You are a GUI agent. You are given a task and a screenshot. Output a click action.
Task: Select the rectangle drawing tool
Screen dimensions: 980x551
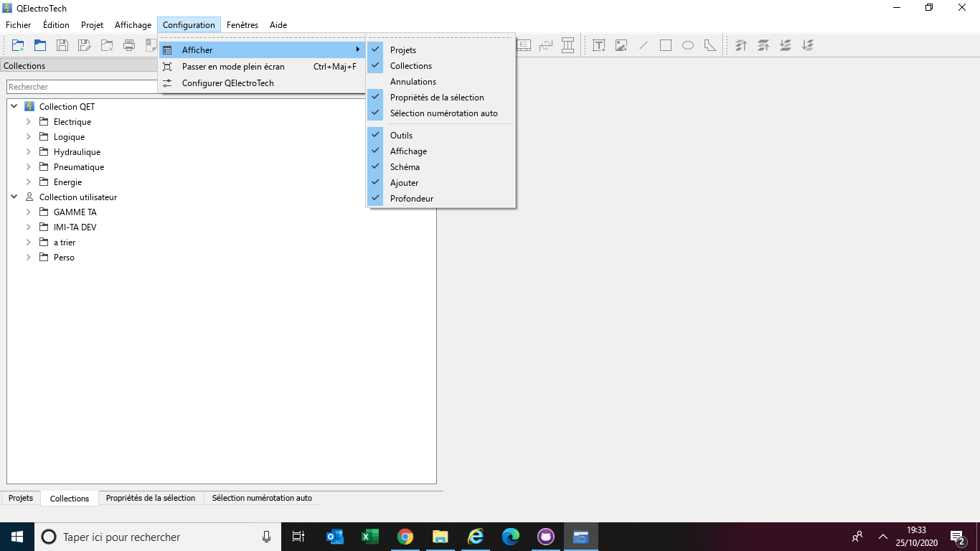tap(666, 45)
